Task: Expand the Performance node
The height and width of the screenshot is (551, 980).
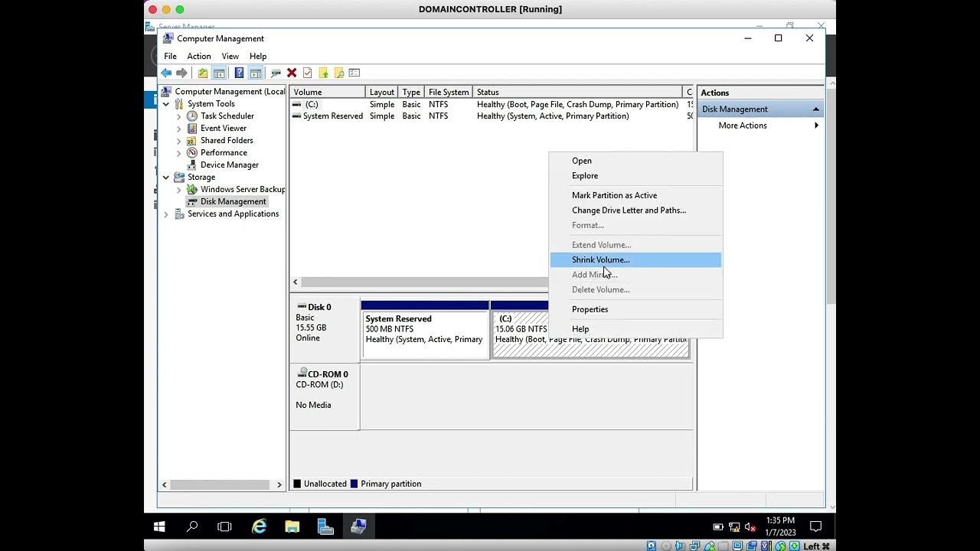Action: pos(179,153)
